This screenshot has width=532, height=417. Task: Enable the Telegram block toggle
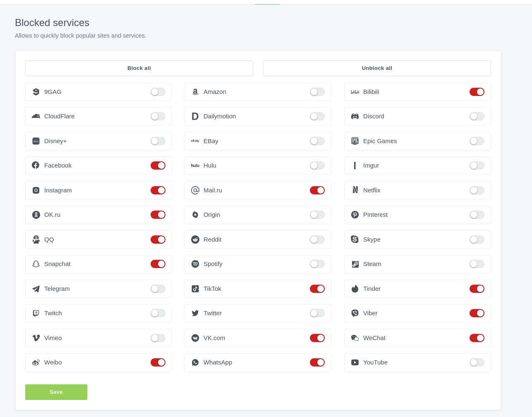click(x=158, y=289)
